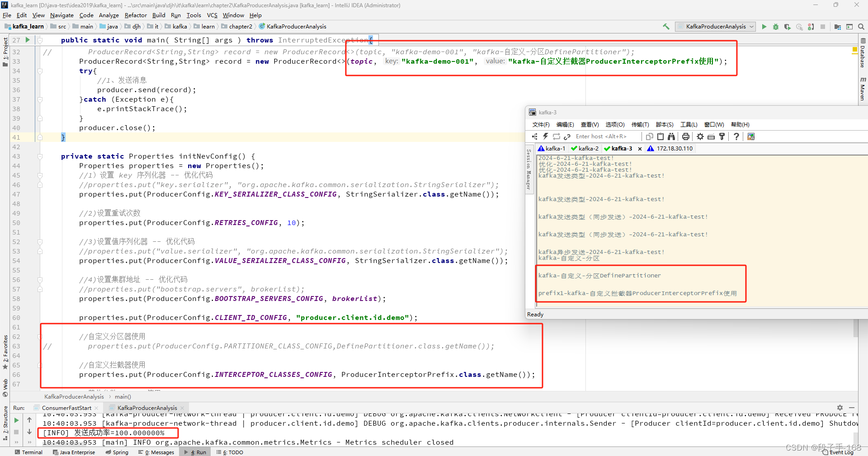868x456 pixels.
Task: Toggle comment fold at line 52
Action: pos(40,242)
